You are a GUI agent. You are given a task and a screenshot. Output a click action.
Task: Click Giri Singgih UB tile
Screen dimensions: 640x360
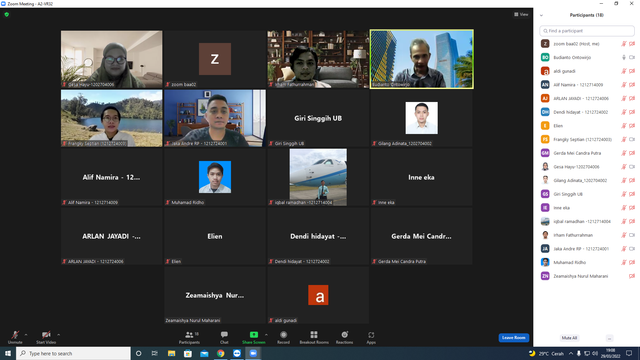(x=318, y=118)
